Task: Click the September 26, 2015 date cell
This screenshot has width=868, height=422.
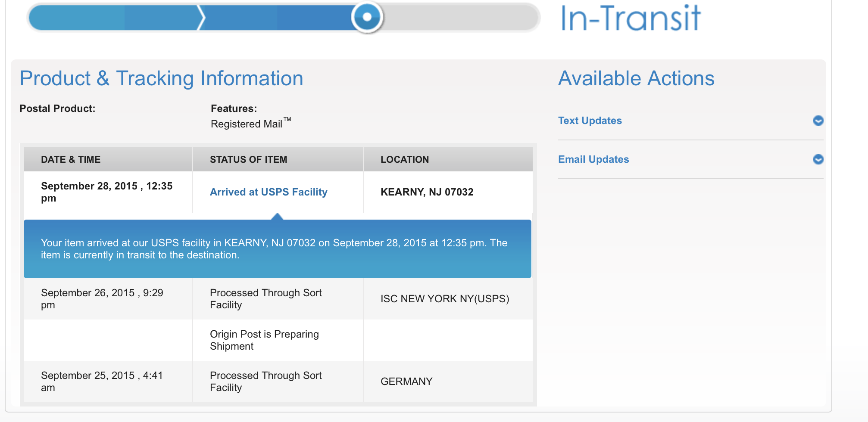Action: (x=102, y=299)
